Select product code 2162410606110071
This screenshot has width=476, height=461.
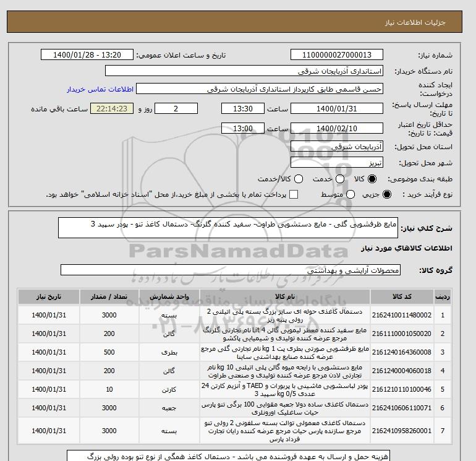point(402,408)
